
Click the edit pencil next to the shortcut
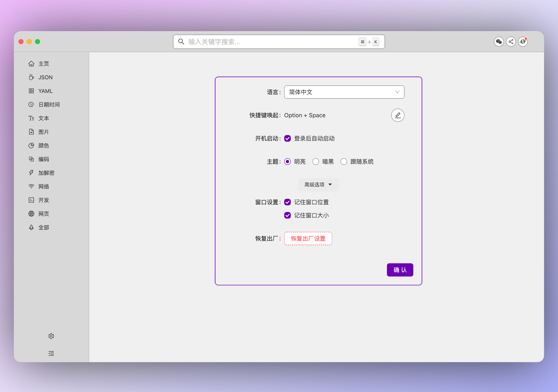(x=398, y=115)
